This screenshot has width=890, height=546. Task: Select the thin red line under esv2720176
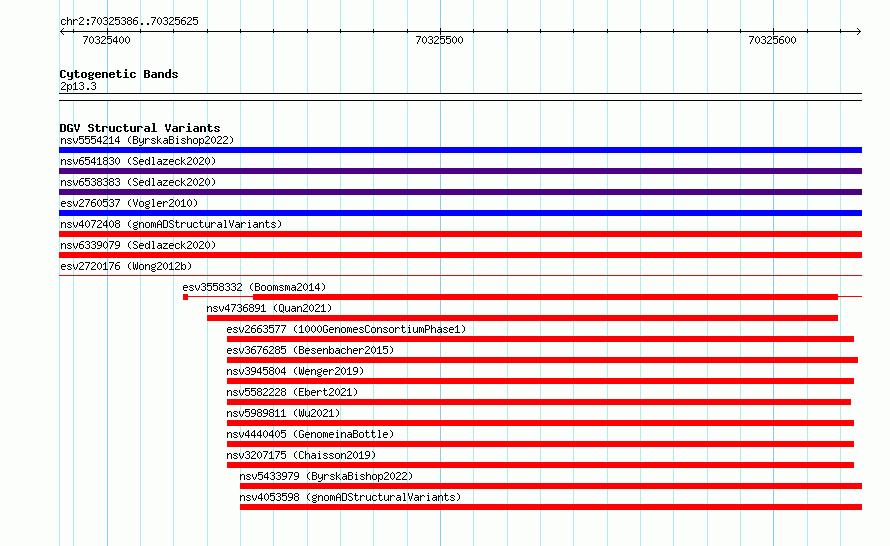(460, 276)
